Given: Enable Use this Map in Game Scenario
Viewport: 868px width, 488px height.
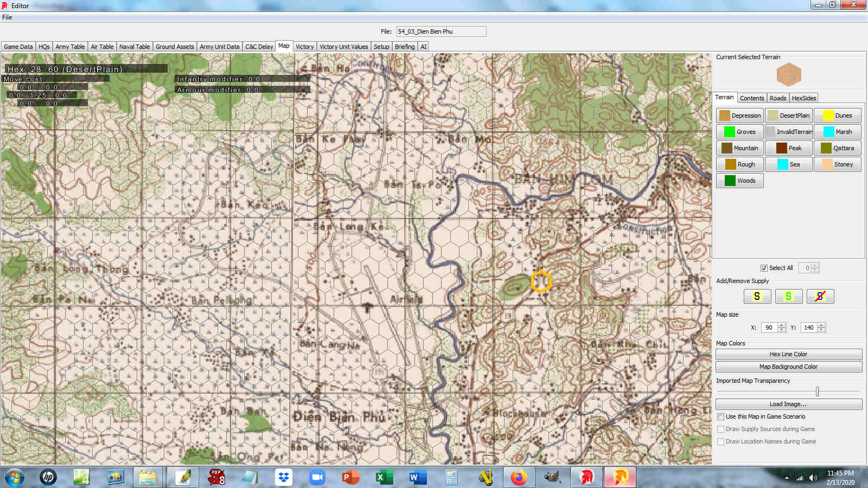Looking at the screenshot, I should 720,416.
